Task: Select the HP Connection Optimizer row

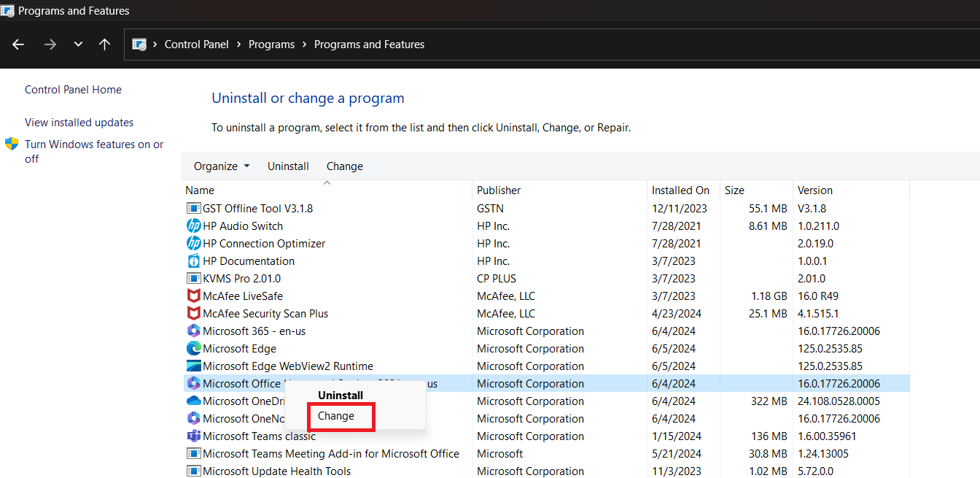Action: pyautogui.click(x=547, y=244)
